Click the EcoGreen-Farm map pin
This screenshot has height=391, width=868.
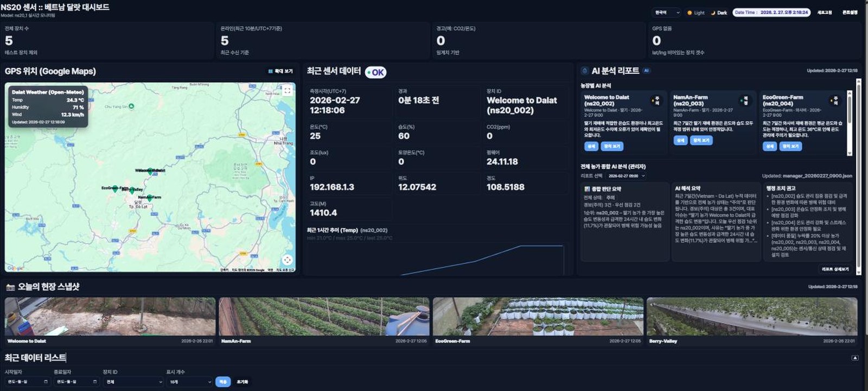point(115,189)
